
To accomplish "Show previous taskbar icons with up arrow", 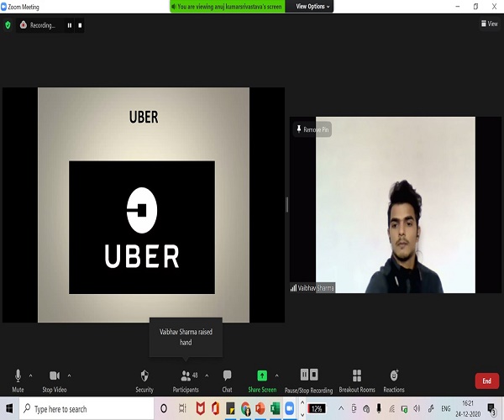I will tap(302, 402).
